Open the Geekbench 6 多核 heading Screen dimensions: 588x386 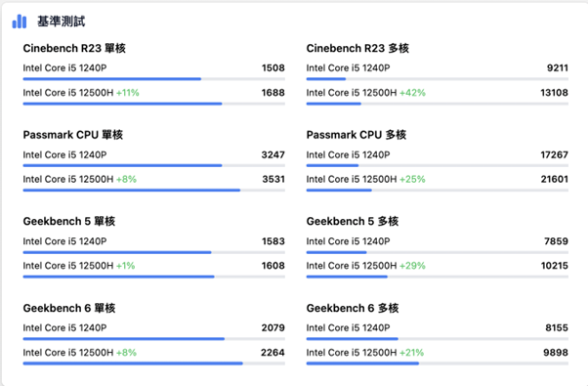353,308
